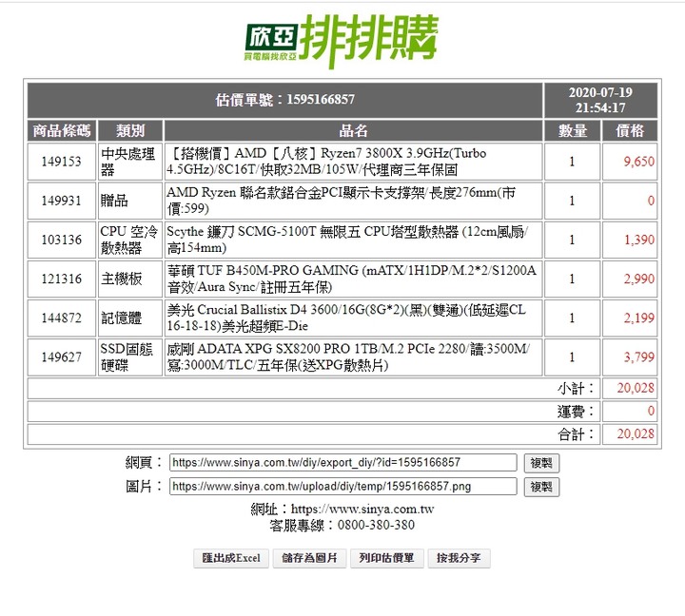Click the 商品條碼 column header
Image resolution: width=685 pixels, height=616 pixels.
[x=62, y=130]
